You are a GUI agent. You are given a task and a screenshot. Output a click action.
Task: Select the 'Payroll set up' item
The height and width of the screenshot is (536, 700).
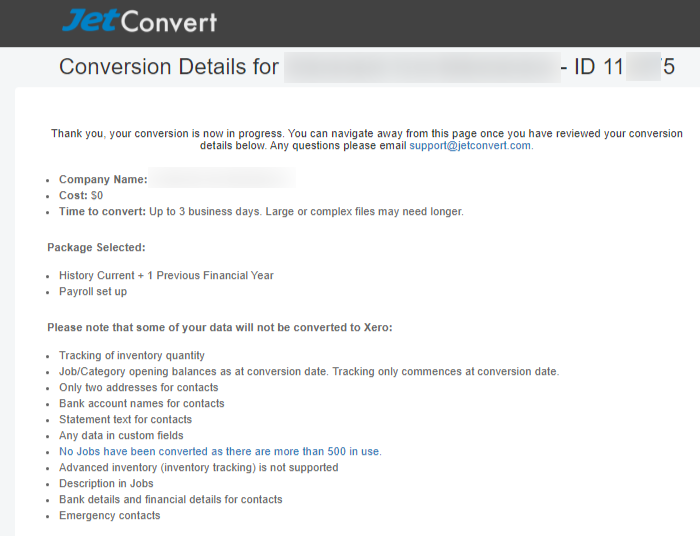(93, 291)
